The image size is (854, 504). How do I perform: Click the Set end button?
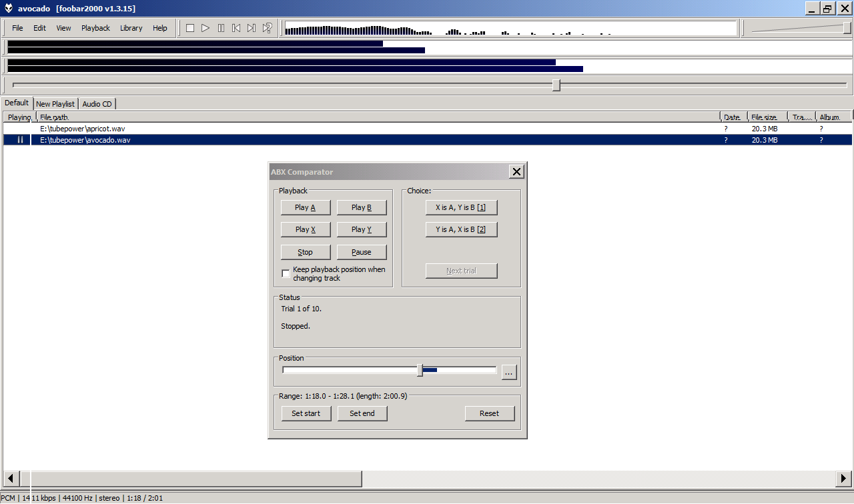point(362,413)
